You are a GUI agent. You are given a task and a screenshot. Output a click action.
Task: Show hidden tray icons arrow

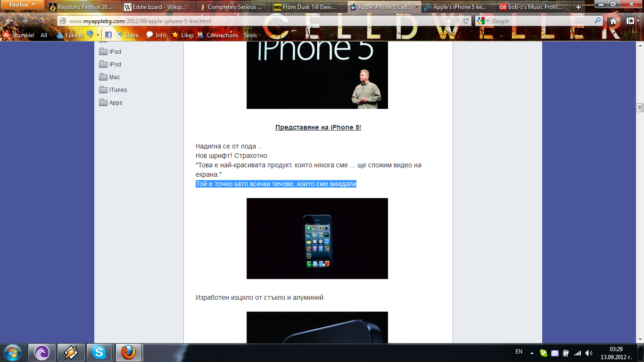[532, 353]
